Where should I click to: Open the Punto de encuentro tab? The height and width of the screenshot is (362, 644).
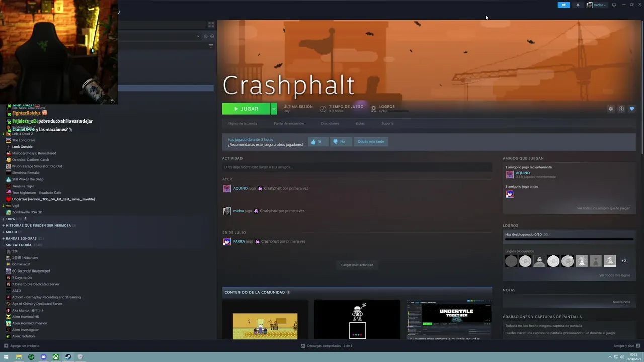289,123
